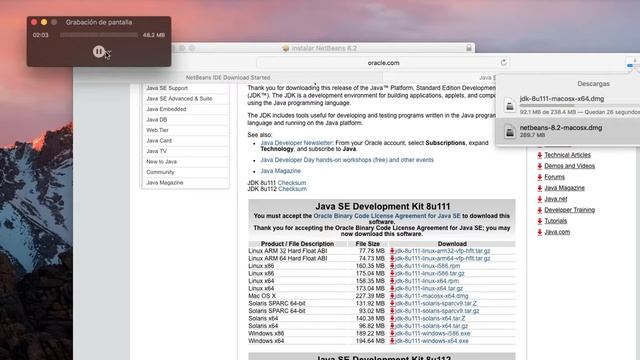Click download arrow icon beside Windows x64 row
The width and height of the screenshot is (640, 360).
click(392, 341)
